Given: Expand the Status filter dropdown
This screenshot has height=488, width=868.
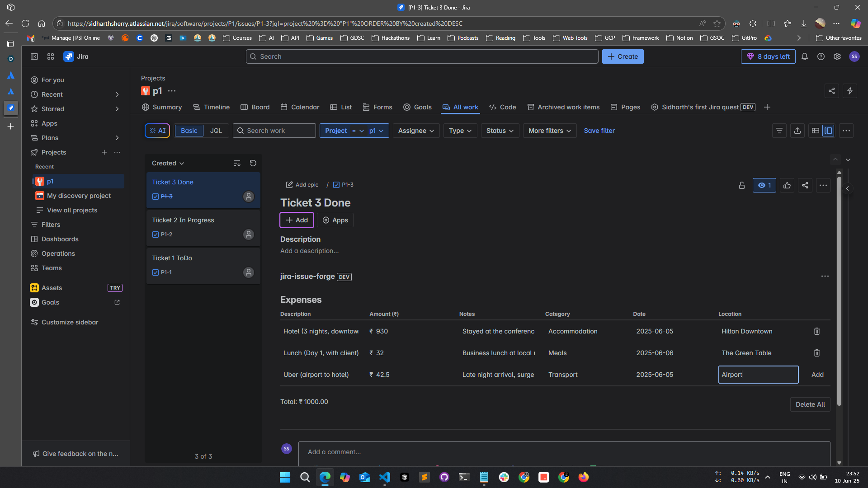Looking at the screenshot, I should [x=500, y=131].
